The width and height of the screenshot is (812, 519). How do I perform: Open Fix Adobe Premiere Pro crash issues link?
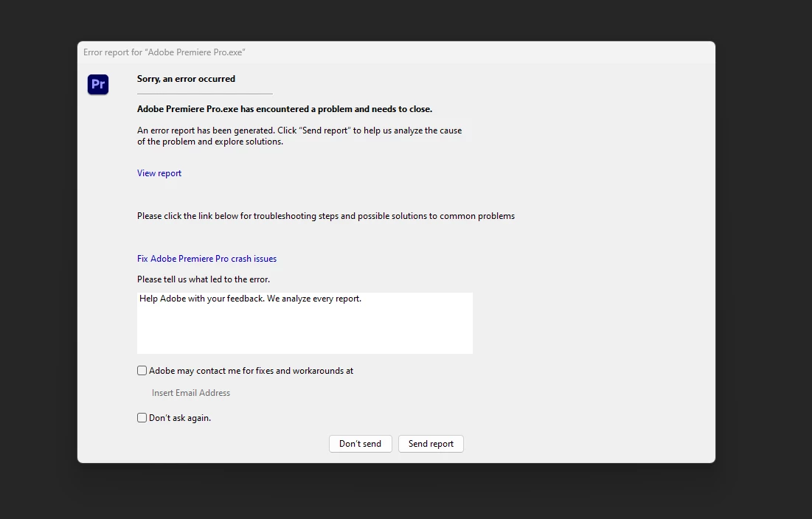(x=207, y=259)
